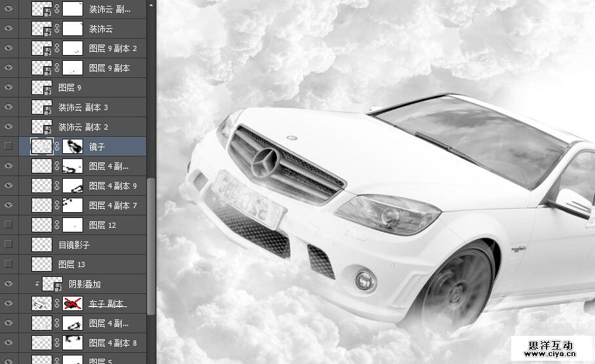
Task: Click the link icon on 图层 4 副本 7
Action: (57, 206)
